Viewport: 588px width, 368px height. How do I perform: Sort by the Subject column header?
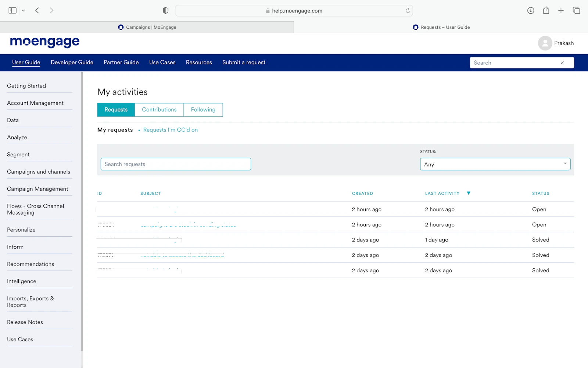(x=151, y=194)
